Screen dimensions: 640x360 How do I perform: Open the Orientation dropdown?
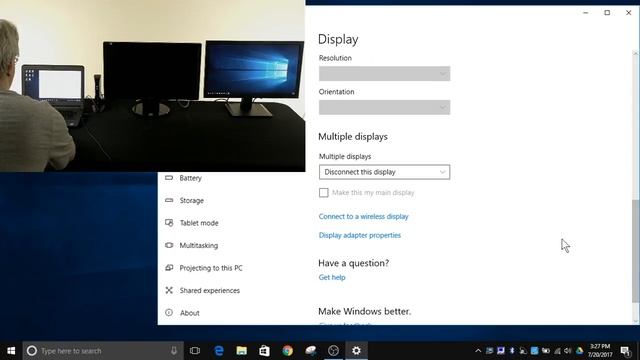[384, 107]
